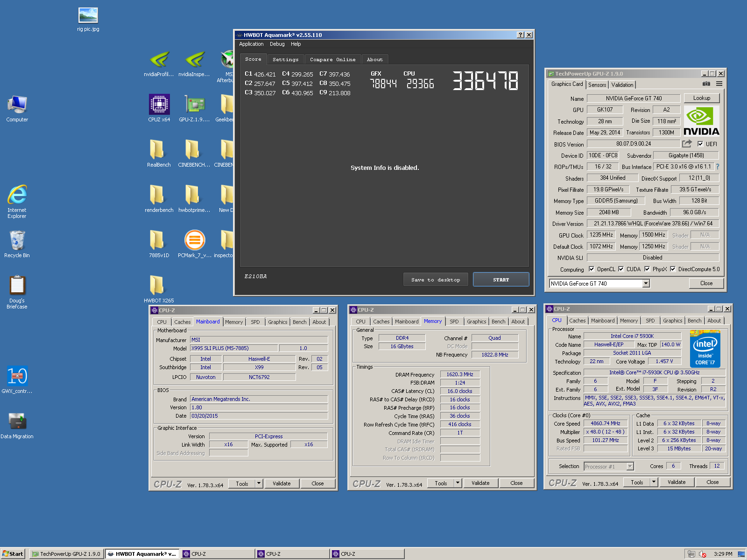Launch Internet Explorer from desktop
Viewport: 747px width, 560px height.
click(17, 202)
